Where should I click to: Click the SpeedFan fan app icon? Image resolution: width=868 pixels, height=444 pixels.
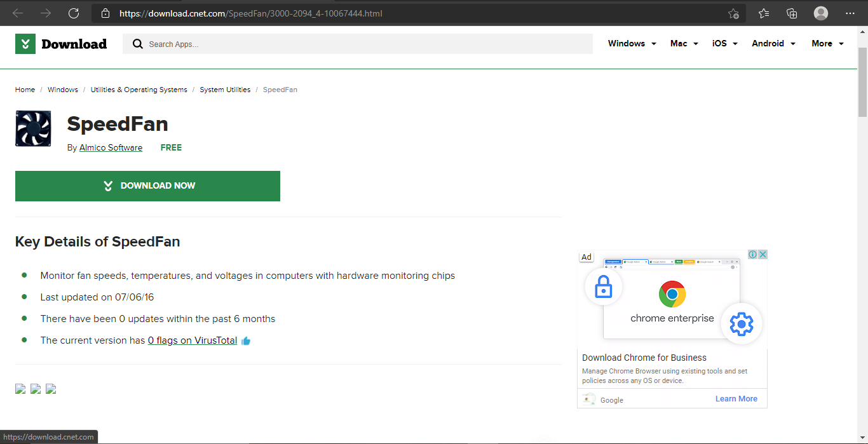33,129
